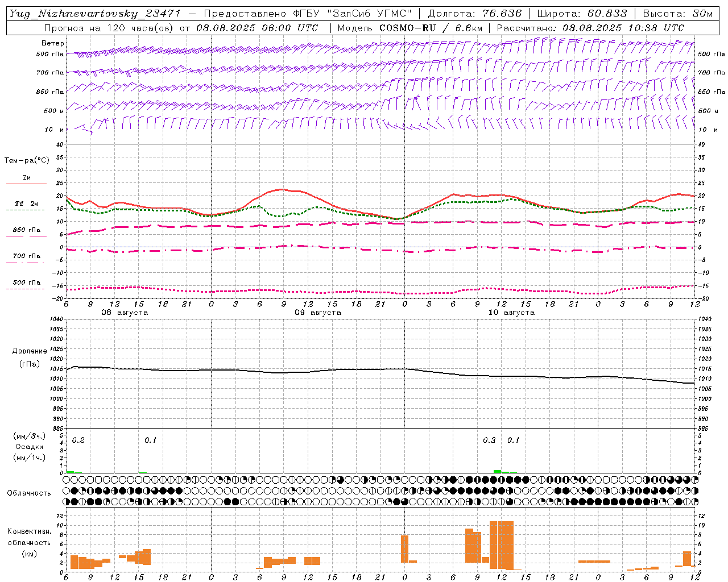728x582 pixels.
Task: Click the 09 августа date label
Action: tap(318, 313)
